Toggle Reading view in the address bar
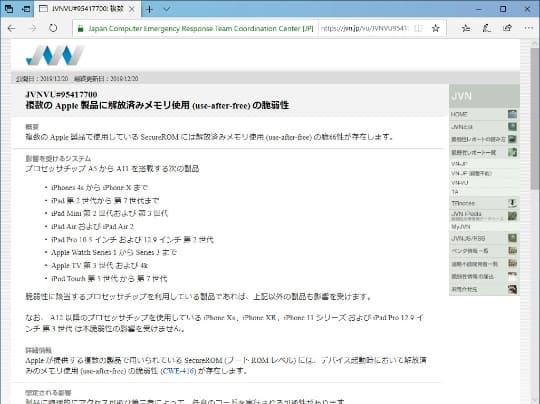 tap(418, 29)
